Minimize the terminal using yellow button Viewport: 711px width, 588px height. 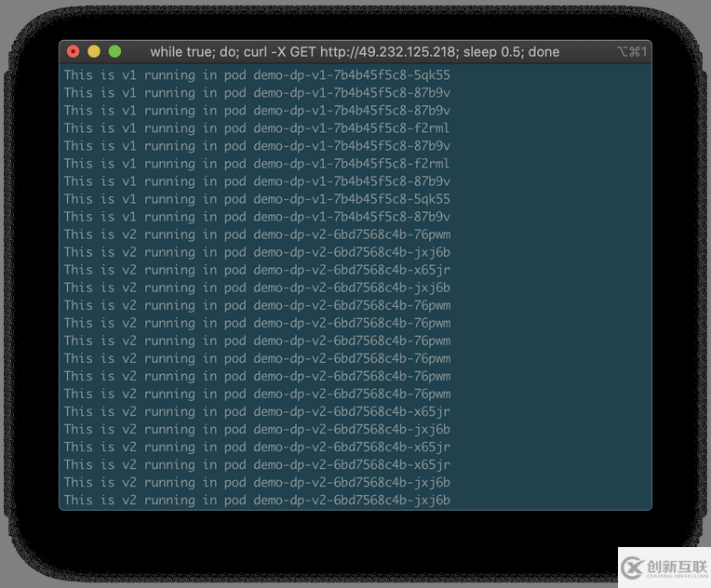tap(94, 52)
